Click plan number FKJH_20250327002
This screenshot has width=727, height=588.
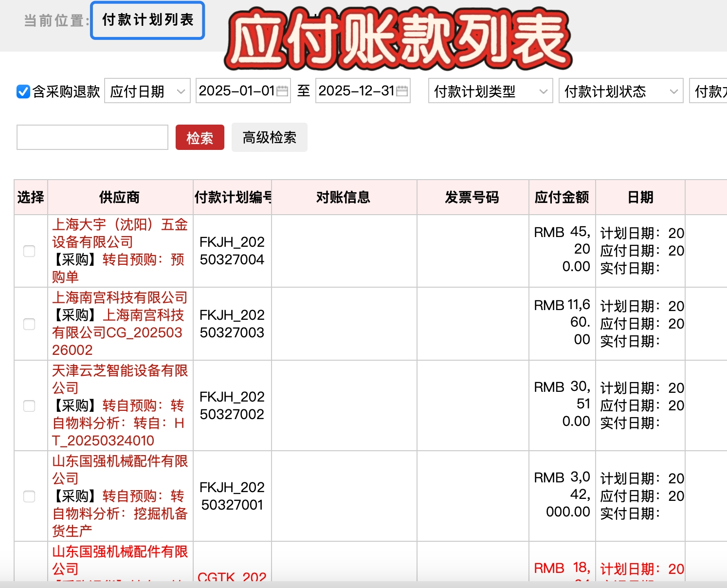click(232, 405)
